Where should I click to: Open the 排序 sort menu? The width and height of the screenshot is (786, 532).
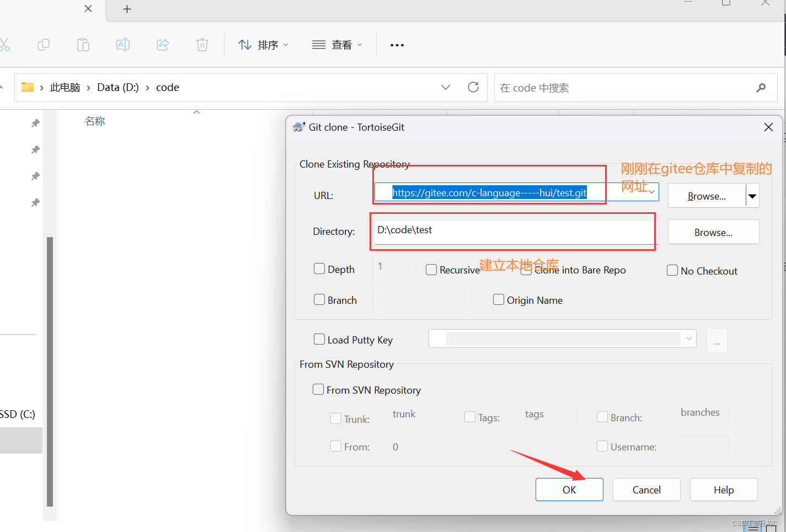(263, 45)
